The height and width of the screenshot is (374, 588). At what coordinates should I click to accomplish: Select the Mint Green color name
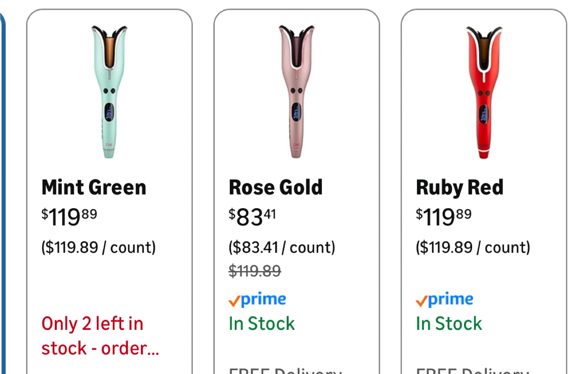94,187
